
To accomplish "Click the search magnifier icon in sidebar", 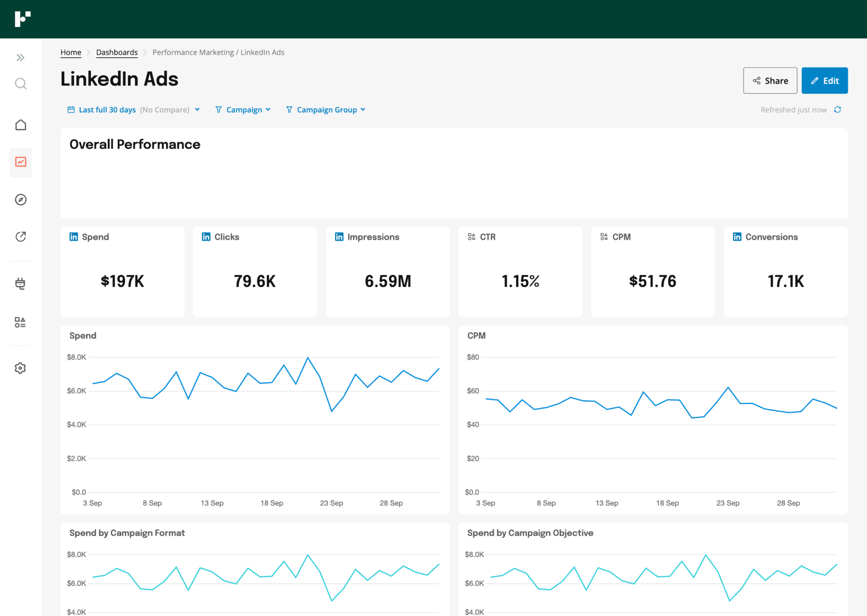I will (x=20, y=84).
